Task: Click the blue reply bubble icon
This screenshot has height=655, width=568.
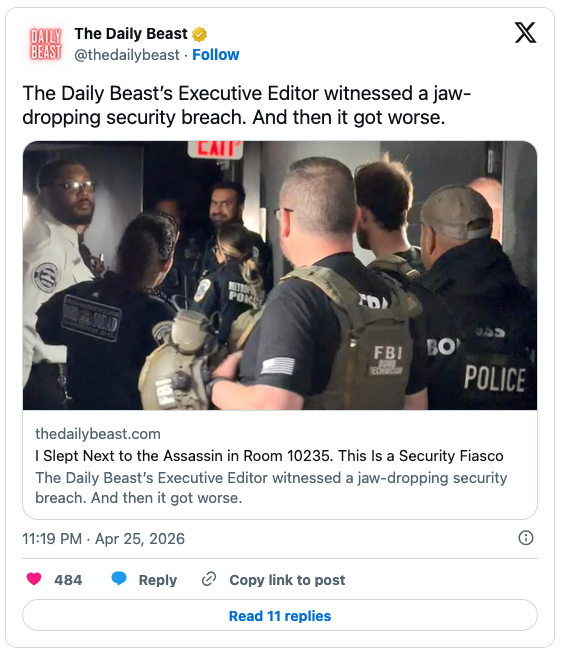Action: pos(119,579)
